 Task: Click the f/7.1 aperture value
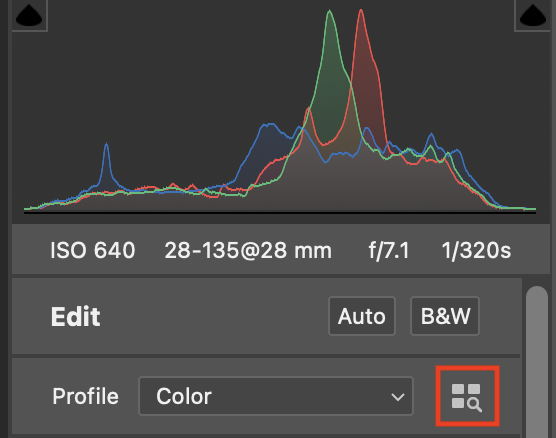point(389,250)
